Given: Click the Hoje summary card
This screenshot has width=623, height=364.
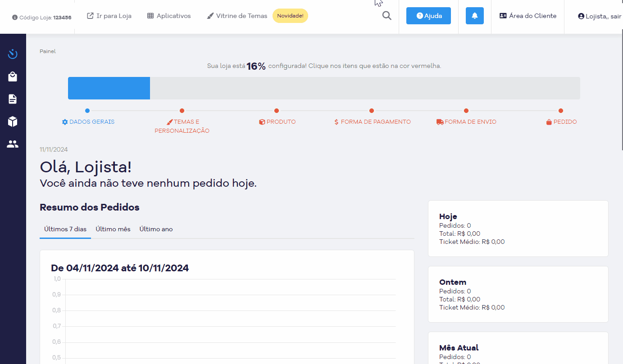Looking at the screenshot, I should coord(518,229).
